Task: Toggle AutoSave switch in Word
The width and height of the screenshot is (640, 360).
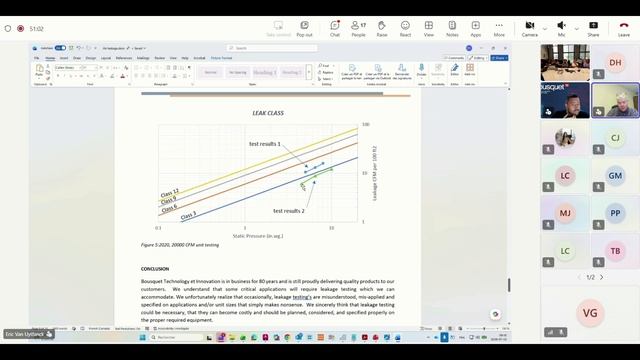Action: 60,48
